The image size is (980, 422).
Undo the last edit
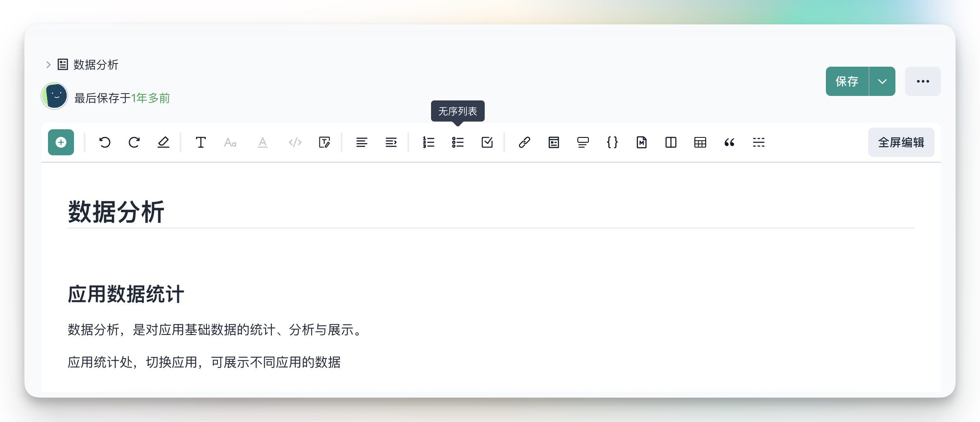click(x=105, y=142)
